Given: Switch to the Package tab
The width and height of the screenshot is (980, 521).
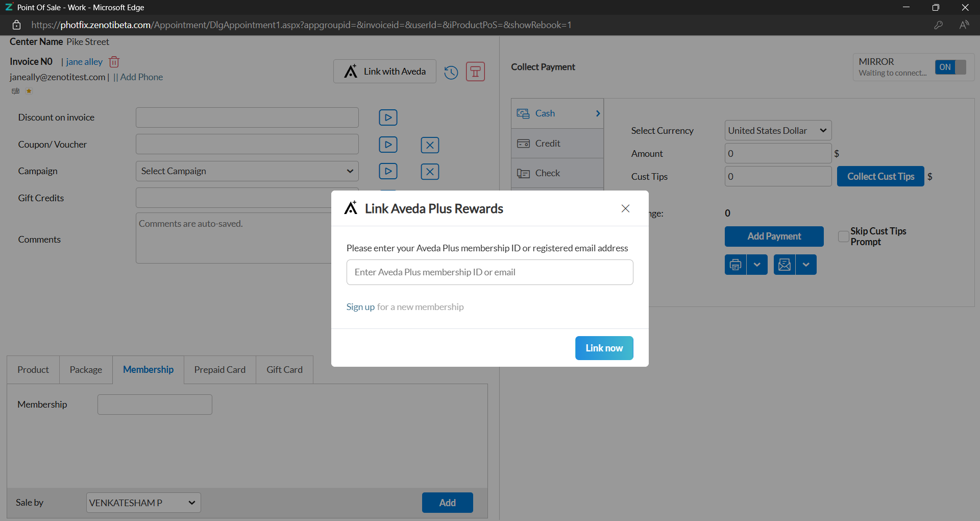Looking at the screenshot, I should (x=86, y=370).
